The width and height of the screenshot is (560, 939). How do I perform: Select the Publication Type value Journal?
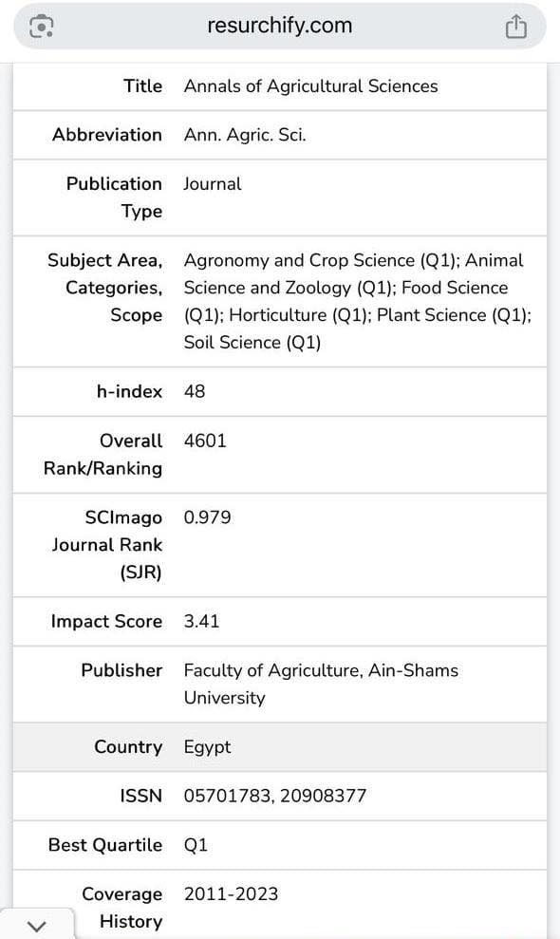(213, 184)
